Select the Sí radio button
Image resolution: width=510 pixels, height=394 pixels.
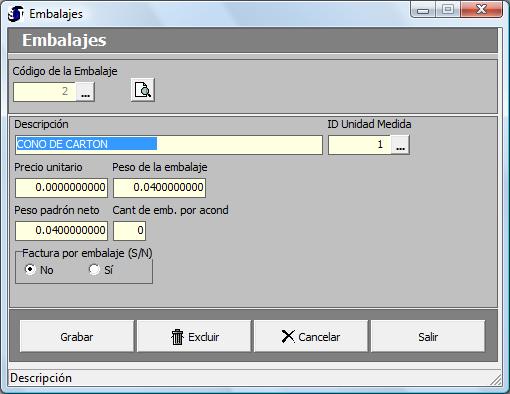[x=94, y=269]
